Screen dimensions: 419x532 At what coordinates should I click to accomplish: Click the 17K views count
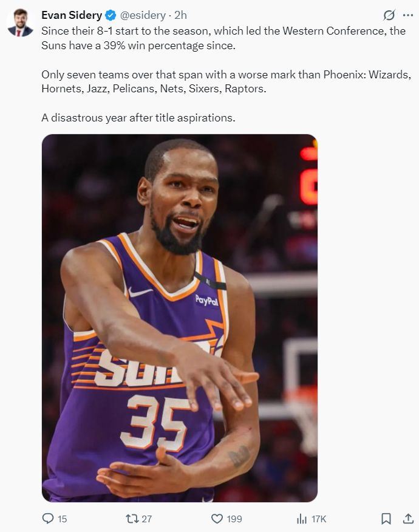pos(319,519)
